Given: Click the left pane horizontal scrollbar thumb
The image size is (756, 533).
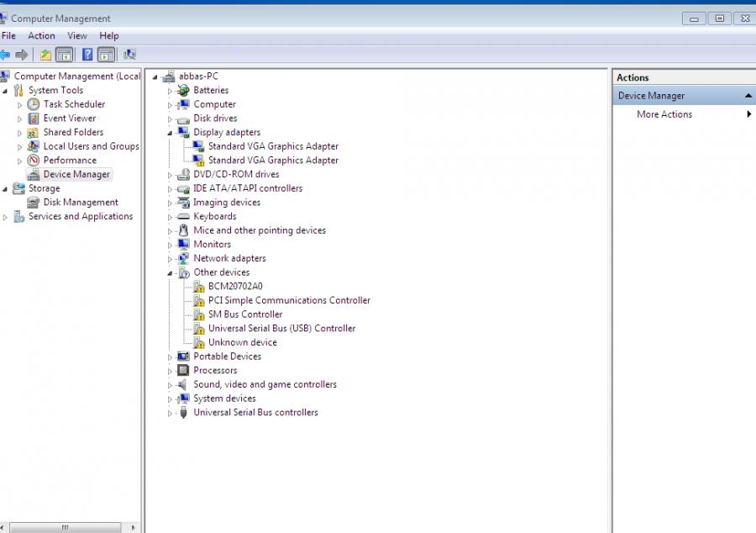Looking at the screenshot, I should [x=65, y=527].
